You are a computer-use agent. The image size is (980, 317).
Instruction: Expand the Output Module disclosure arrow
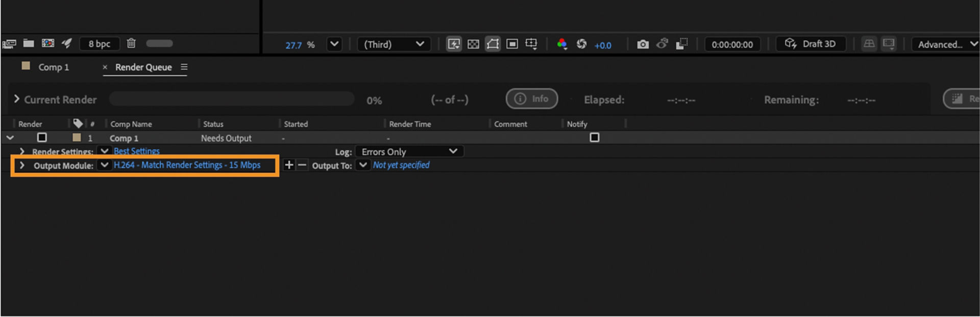pyautogui.click(x=22, y=165)
